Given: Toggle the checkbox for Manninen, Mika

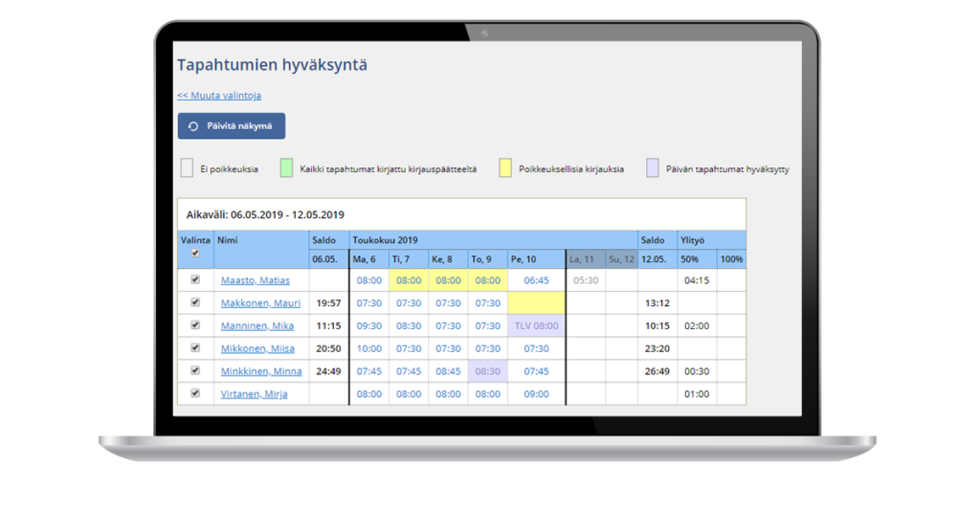Looking at the screenshot, I should pyautogui.click(x=195, y=325).
